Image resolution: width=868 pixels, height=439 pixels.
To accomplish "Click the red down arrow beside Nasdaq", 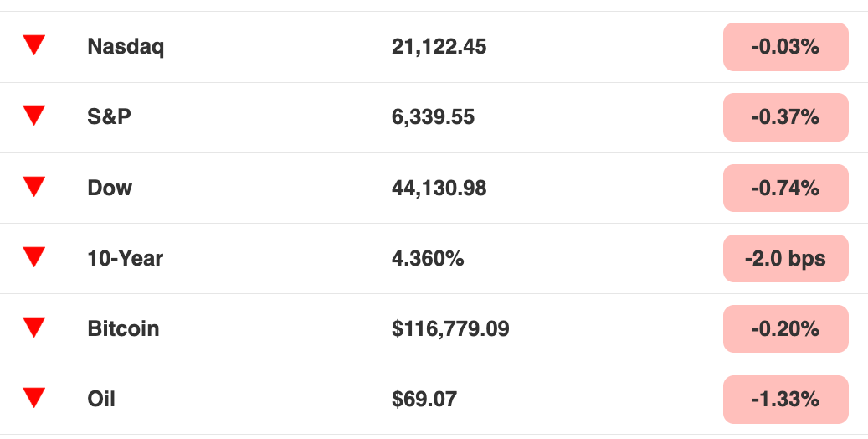I will tap(33, 44).
